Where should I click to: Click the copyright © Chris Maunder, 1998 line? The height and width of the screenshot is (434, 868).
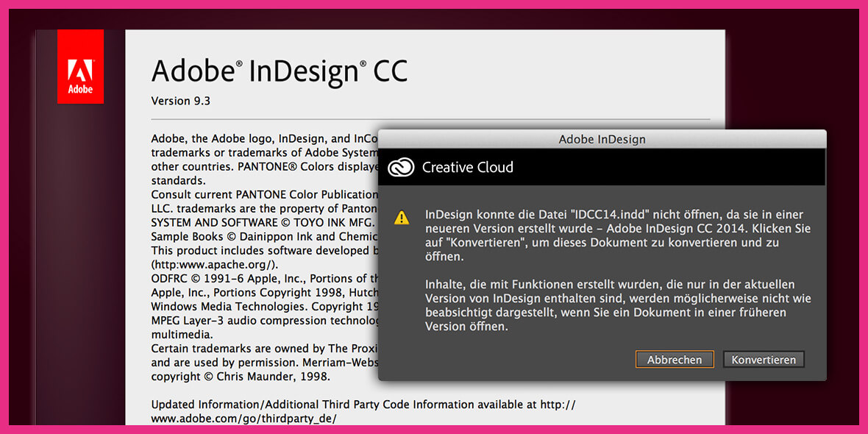pyautogui.click(x=240, y=377)
